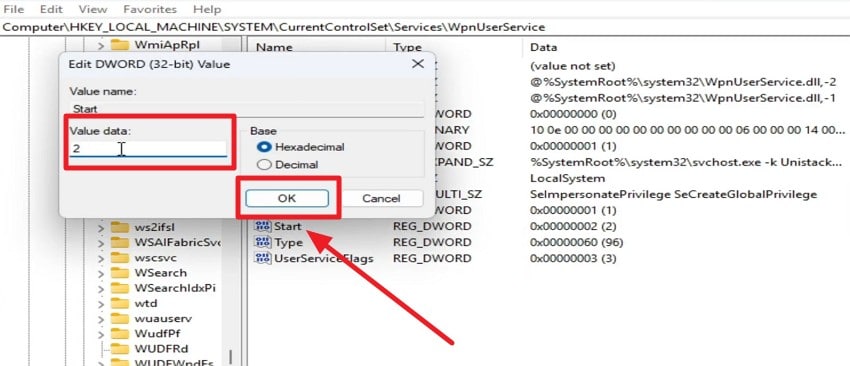Click the LocalSystem data cell

coord(567,178)
